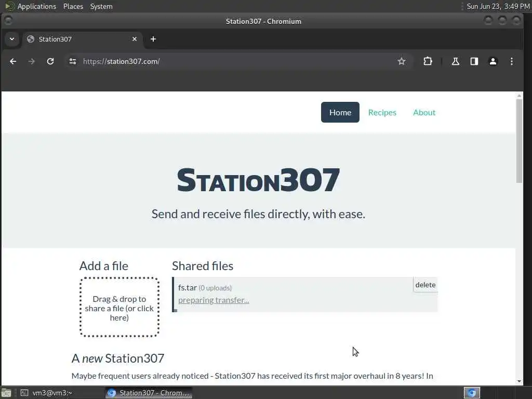Click the fs.tar file name
The height and width of the screenshot is (399, 532).
(187, 287)
